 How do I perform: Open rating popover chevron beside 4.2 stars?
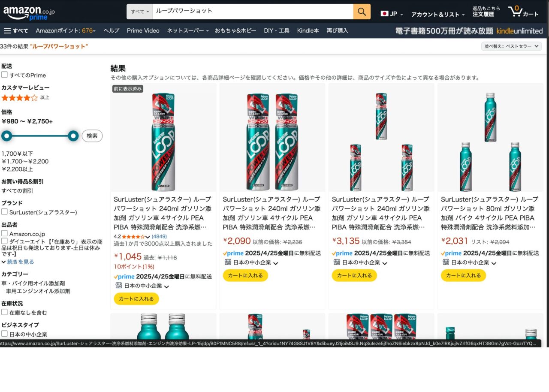coord(148,237)
